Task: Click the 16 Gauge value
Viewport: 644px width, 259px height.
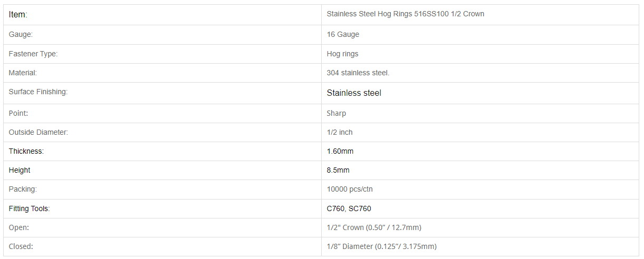Action: [x=343, y=34]
